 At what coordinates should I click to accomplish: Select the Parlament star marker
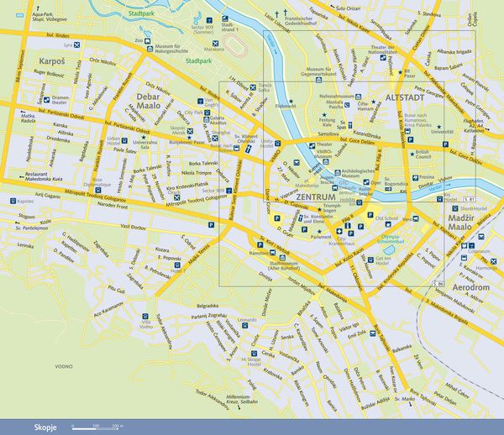tap(319, 231)
